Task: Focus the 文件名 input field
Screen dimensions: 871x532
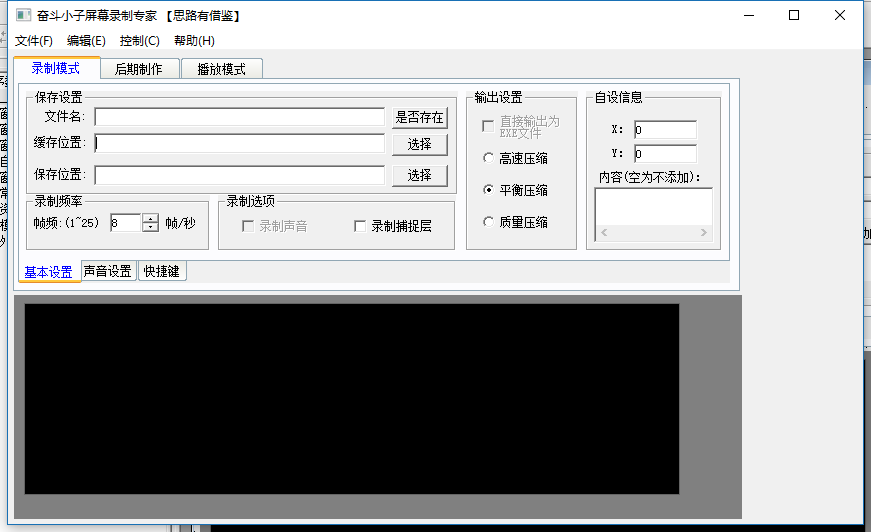Action: click(239, 117)
